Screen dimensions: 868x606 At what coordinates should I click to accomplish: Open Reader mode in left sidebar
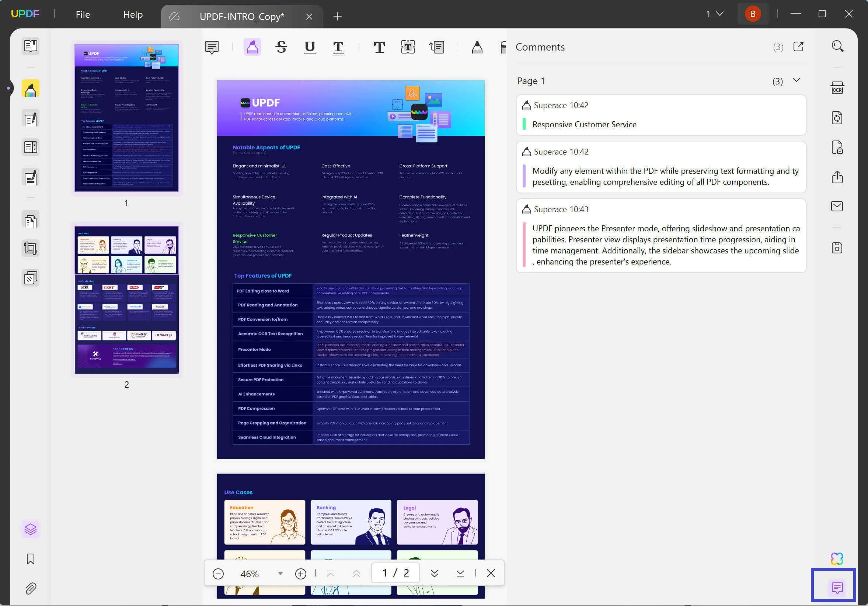[x=31, y=46]
